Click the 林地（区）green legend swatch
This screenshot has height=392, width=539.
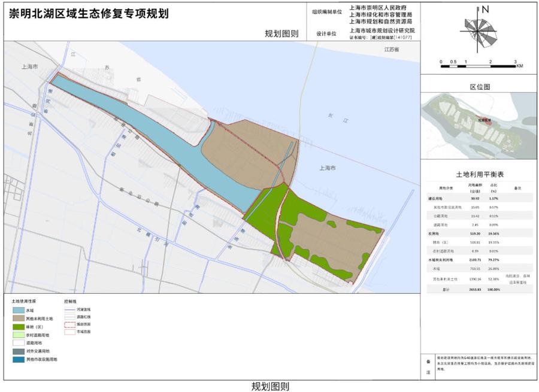tap(17, 327)
